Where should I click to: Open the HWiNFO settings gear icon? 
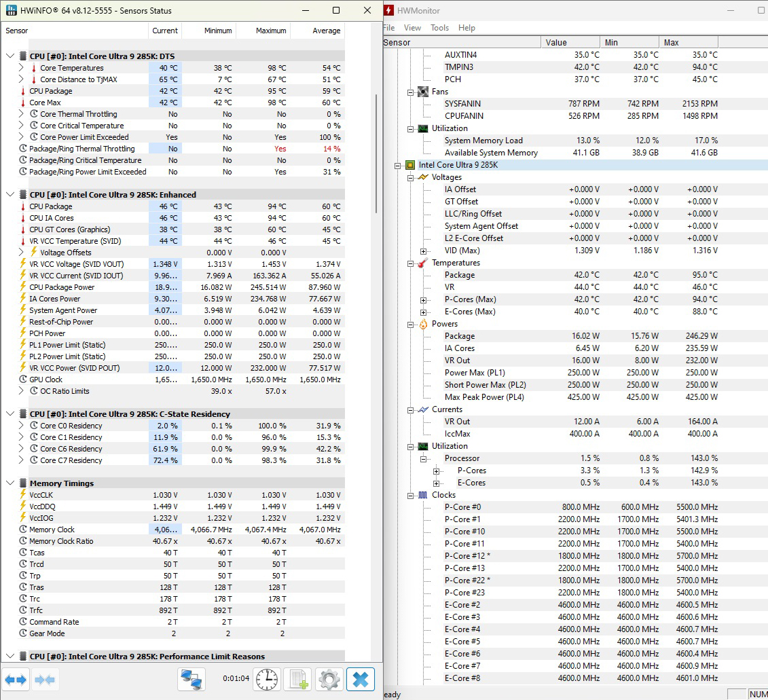[329, 680]
